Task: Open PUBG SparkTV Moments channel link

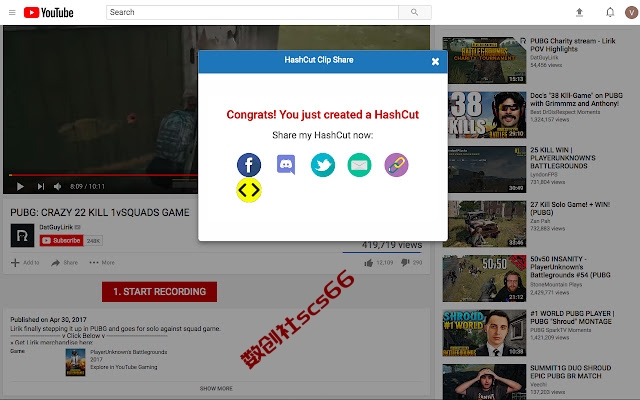Action: (x=560, y=330)
